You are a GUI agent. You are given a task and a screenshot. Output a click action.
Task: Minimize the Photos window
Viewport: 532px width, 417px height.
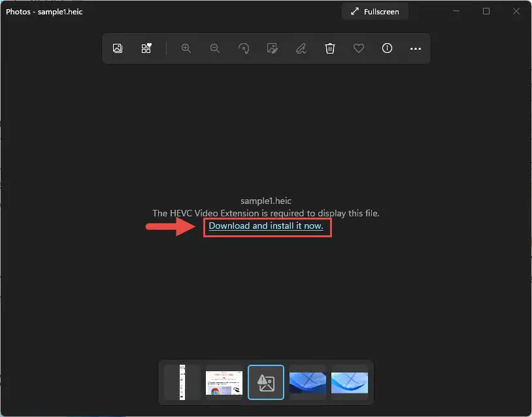click(456, 11)
